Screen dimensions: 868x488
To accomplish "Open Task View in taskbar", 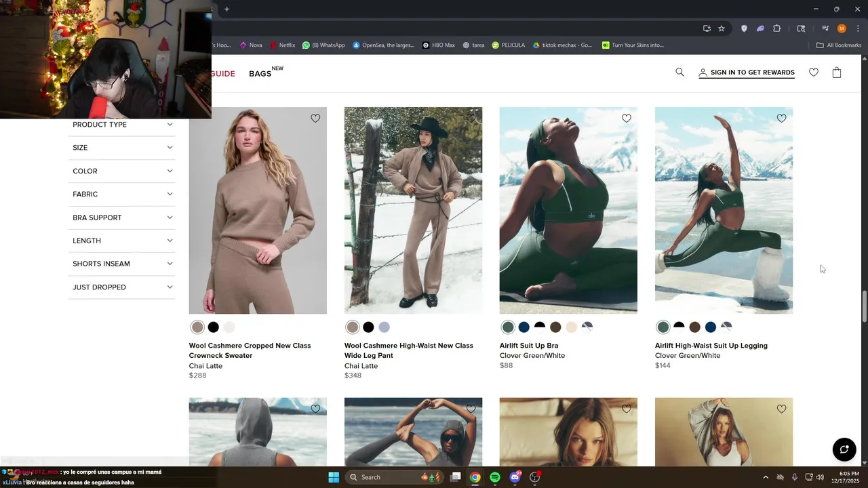I will click(x=456, y=477).
